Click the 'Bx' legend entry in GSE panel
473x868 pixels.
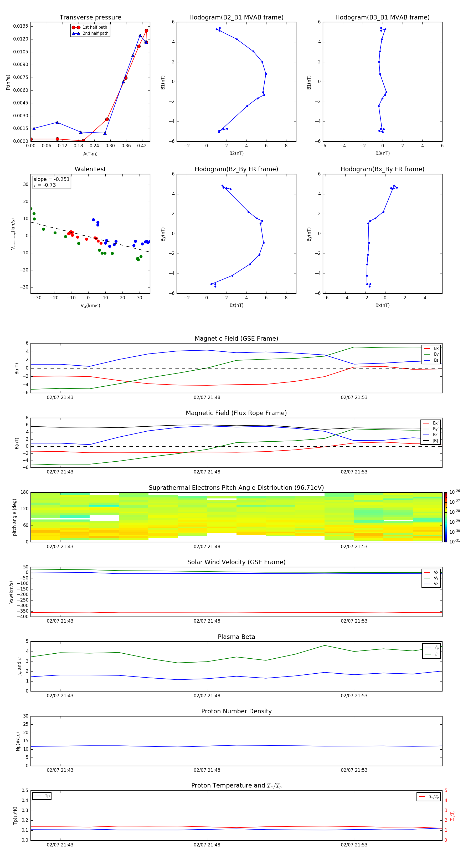pyautogui.click(x=431, y=349)
